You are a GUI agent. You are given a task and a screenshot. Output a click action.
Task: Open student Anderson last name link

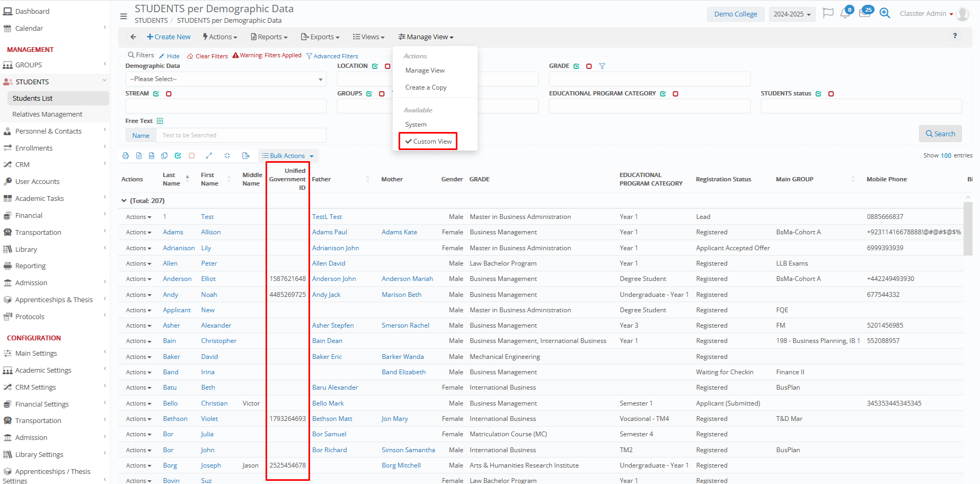click(177, 279)
